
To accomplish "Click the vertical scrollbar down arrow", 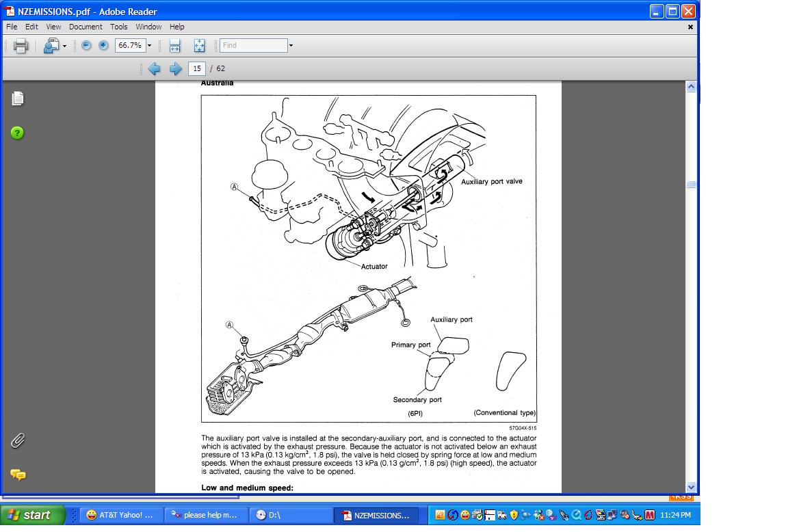I will pos(691,487).
